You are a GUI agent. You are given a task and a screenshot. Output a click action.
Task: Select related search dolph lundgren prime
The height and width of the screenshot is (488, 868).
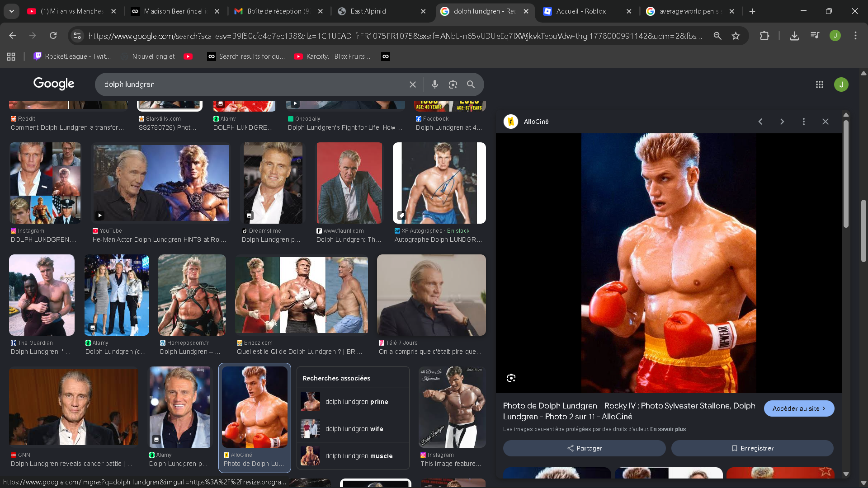[x=353, y=402]
